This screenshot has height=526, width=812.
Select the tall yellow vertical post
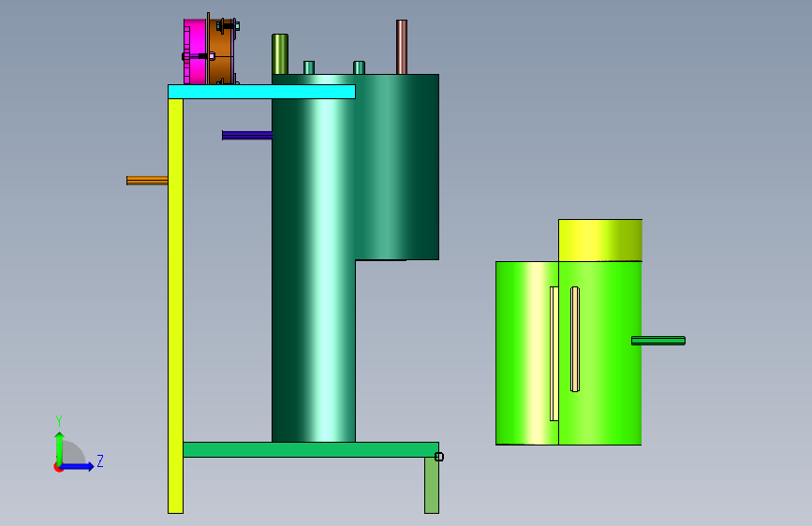(175, 305)
